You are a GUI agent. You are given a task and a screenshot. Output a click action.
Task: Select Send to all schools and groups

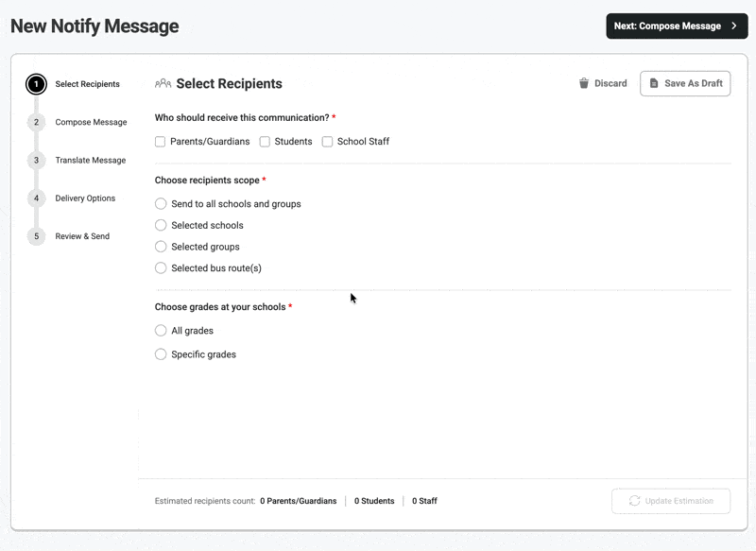(161, 204)
